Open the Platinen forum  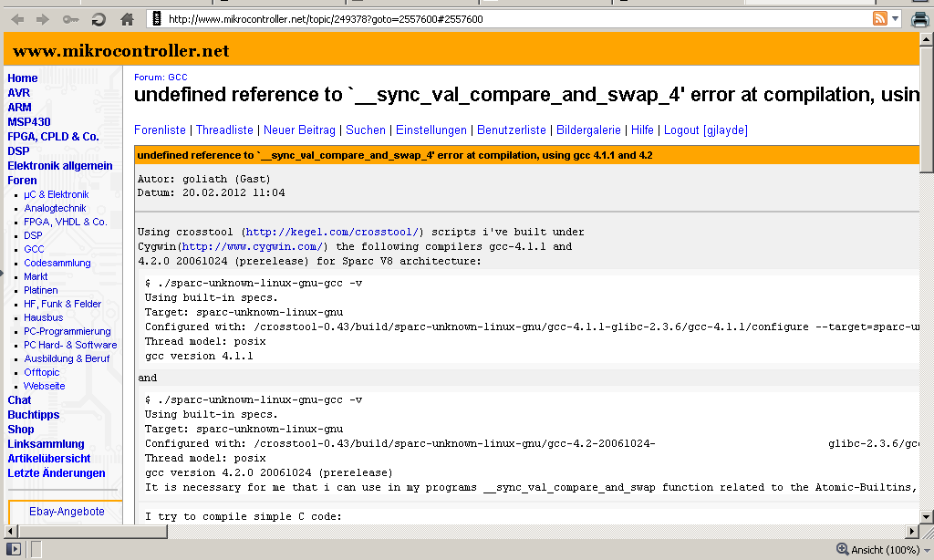point(40,291)
